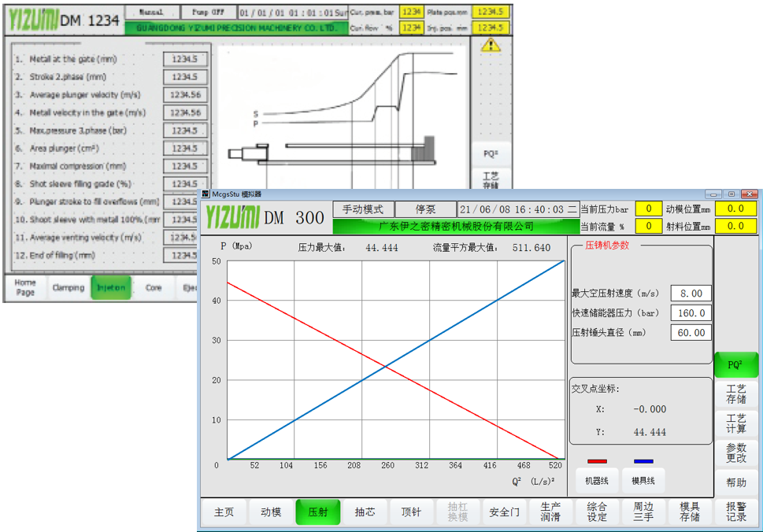
Task: Toggle the 停泵 pump button
Action: tap(425, 209)
